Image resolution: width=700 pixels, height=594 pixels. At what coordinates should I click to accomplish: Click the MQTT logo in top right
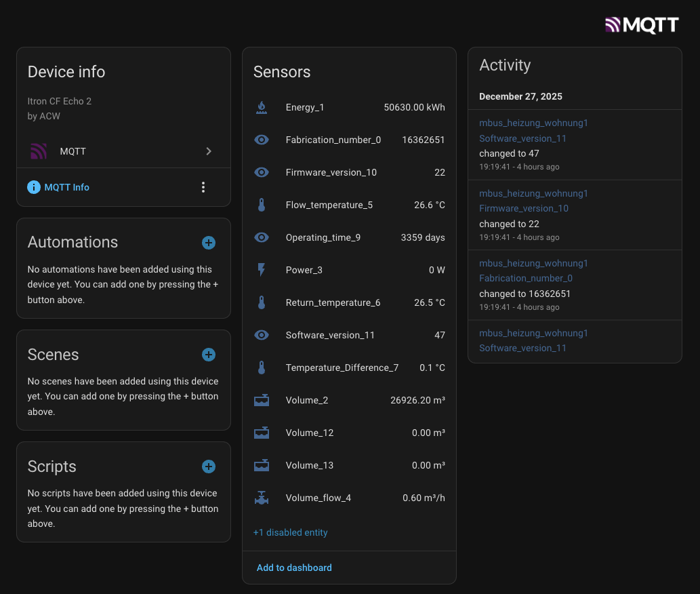coord(641,25)
